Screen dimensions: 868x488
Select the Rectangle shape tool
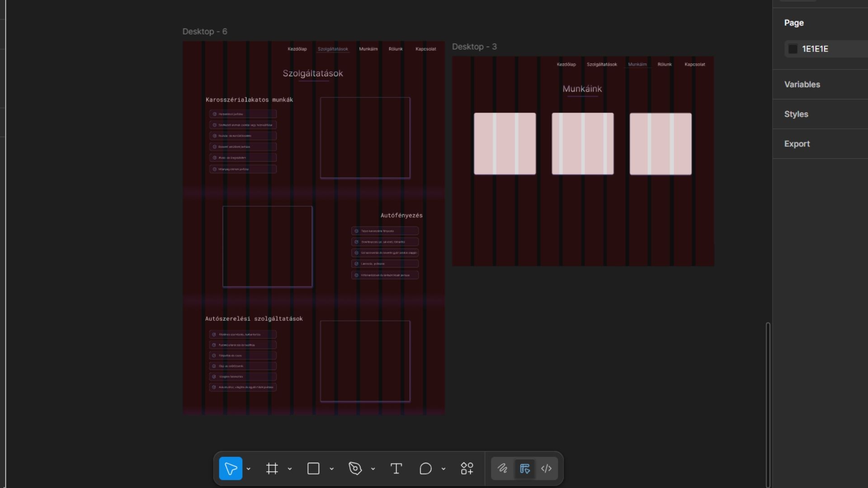coord(313,469)
